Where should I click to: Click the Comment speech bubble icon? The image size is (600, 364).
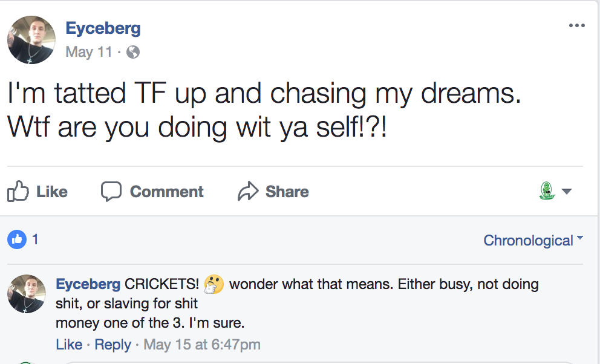(x=111, y=192)
